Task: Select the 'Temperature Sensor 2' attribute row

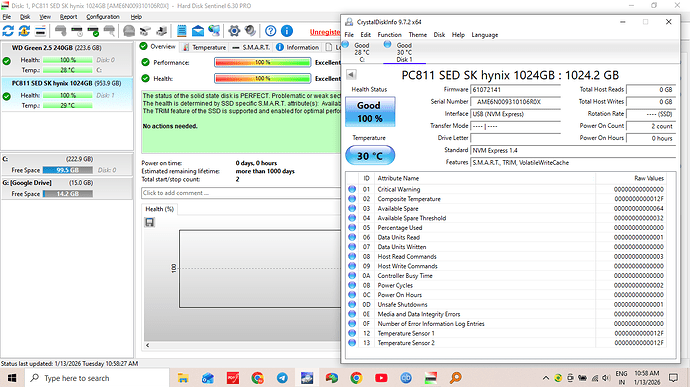Action: (x=506, y=343)
